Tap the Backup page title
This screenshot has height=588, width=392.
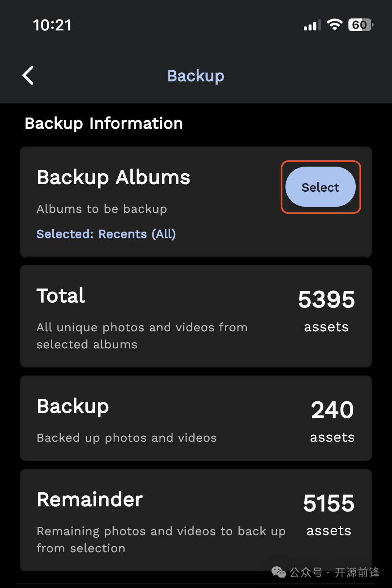[x=196, y=76]
